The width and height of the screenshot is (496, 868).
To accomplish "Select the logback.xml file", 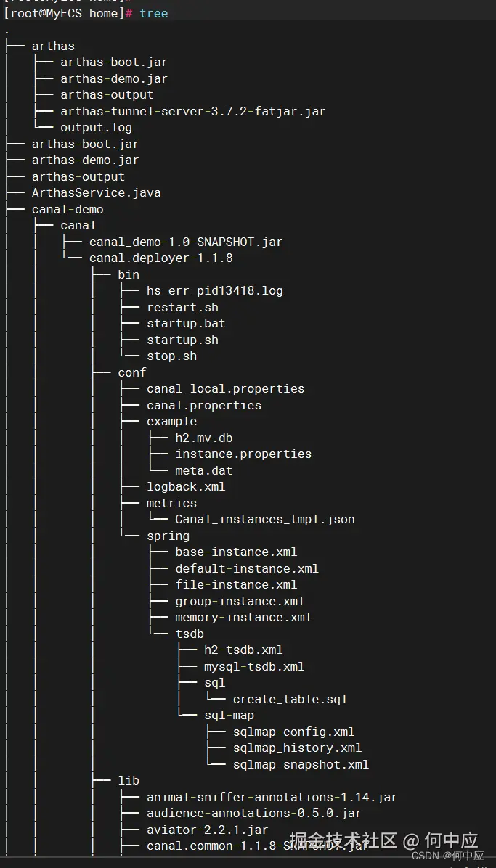I will pos(185,487).
